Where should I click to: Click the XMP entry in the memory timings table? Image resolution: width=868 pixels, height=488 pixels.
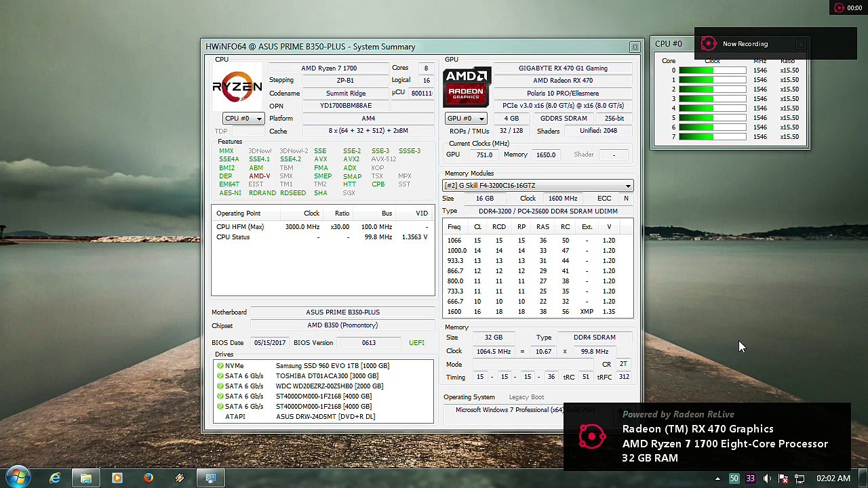tap(587, 312)
